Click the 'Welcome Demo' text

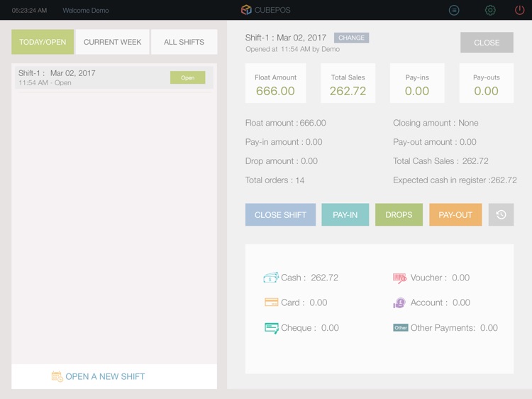(86, 11)
